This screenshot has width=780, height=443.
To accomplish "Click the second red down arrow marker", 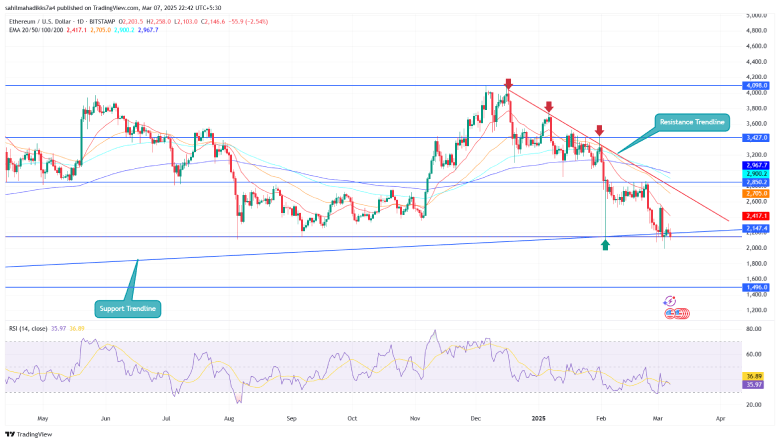I will click(x=549, y=105).
